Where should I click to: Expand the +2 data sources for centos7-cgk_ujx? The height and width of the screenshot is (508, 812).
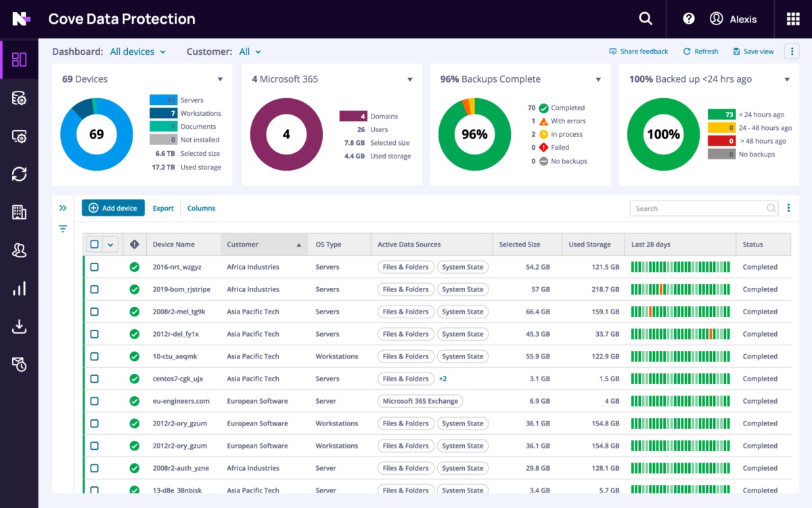point(443,379)
